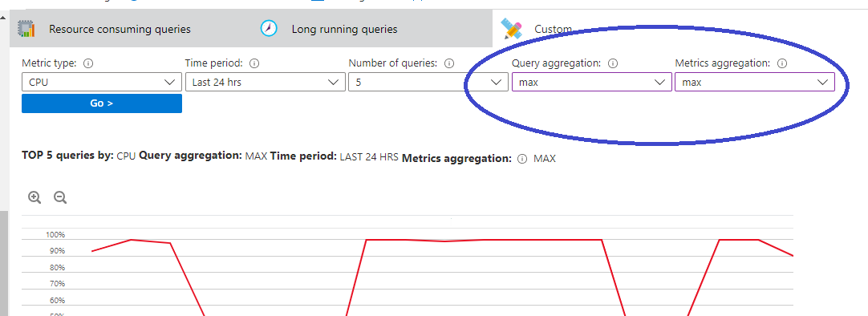868x316 pixels.
Task: Click the Custom tab pencil-ruler icon
Action: coord(511,29)
